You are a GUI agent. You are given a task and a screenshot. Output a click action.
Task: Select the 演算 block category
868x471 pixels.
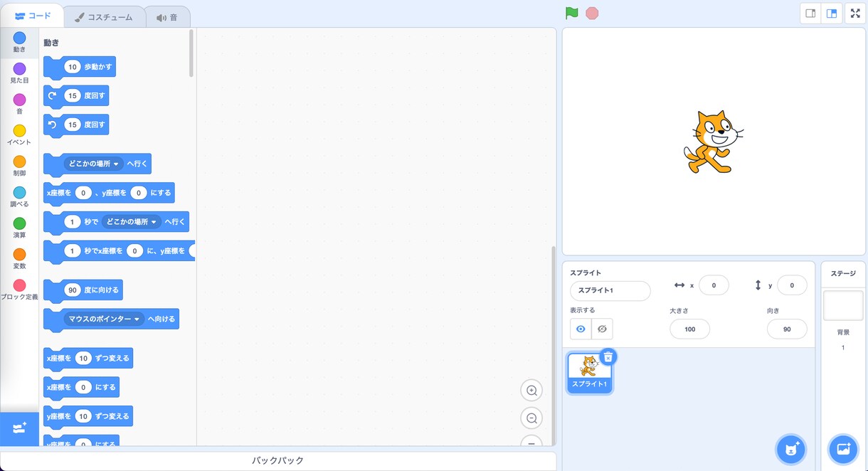(19, 228)
